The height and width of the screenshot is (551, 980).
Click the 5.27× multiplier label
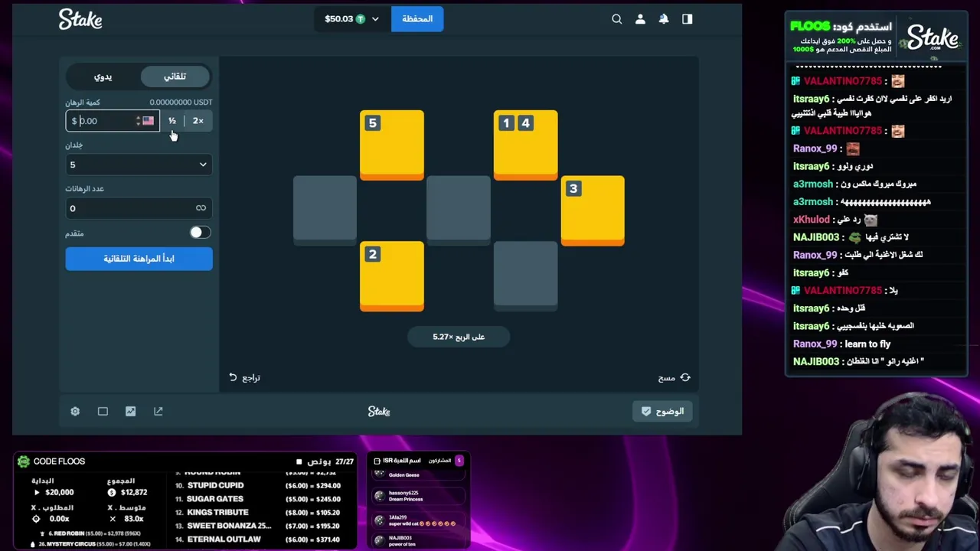(x=459, y=337)
